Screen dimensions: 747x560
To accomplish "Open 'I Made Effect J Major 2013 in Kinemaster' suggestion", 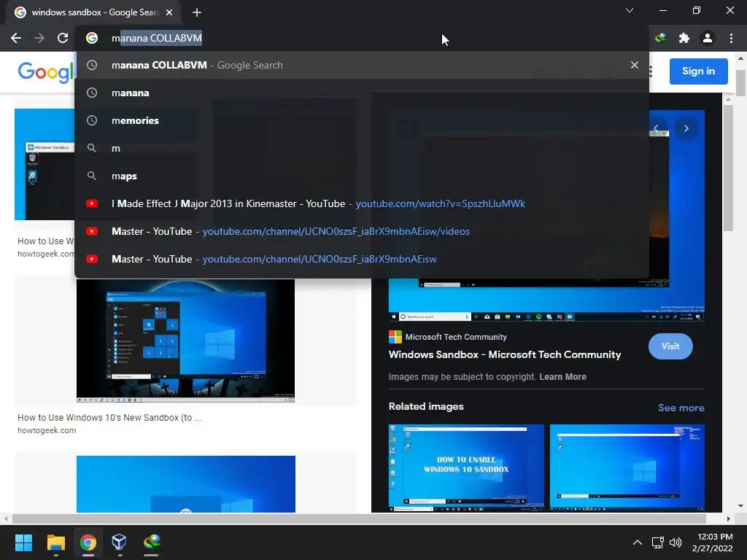I will tap(362, 203).
